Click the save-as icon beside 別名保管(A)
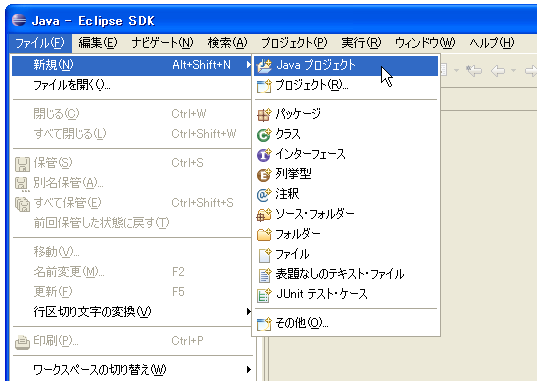 pos(22,185)
